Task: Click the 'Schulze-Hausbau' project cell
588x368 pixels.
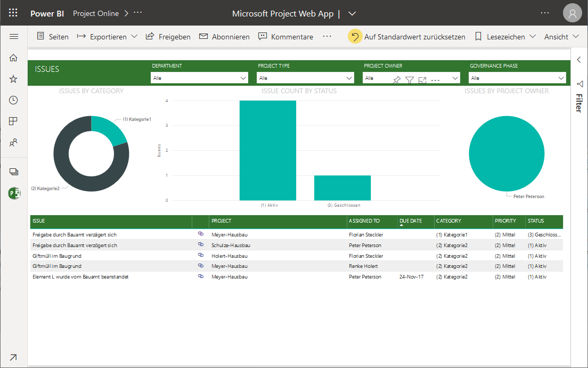Action: [231, 246]
